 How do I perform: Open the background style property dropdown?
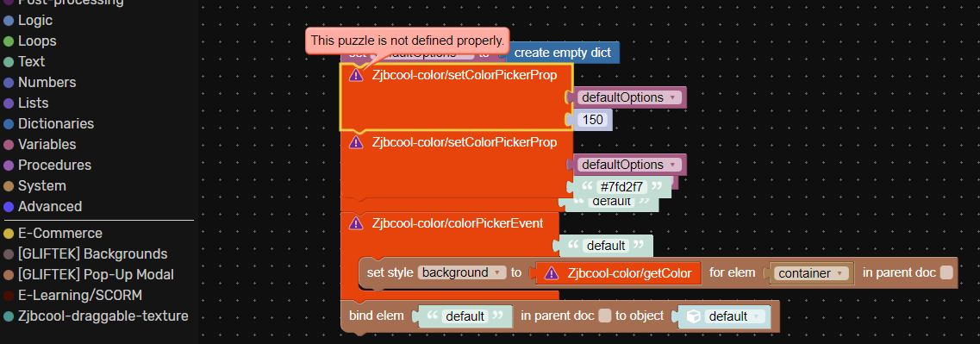tap(462, 272)
